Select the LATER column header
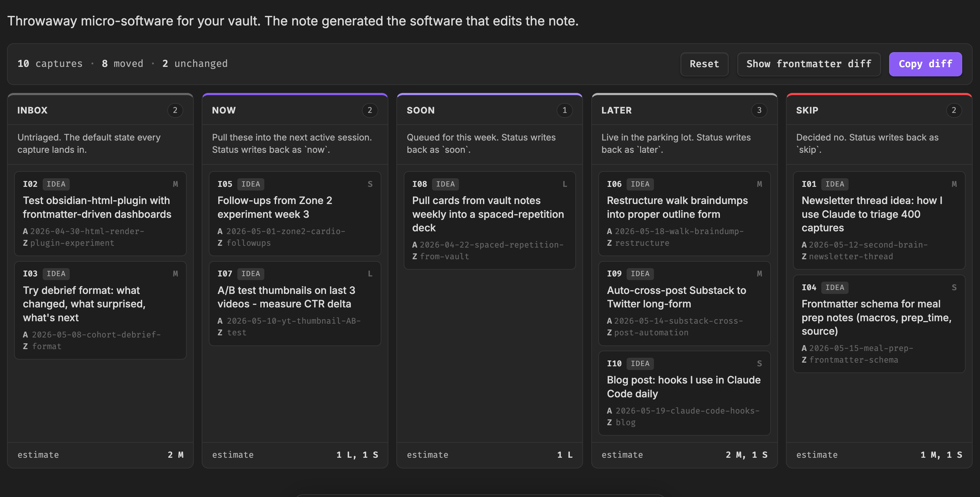This screenshot has width=980, height=497. tap(616, 110)
